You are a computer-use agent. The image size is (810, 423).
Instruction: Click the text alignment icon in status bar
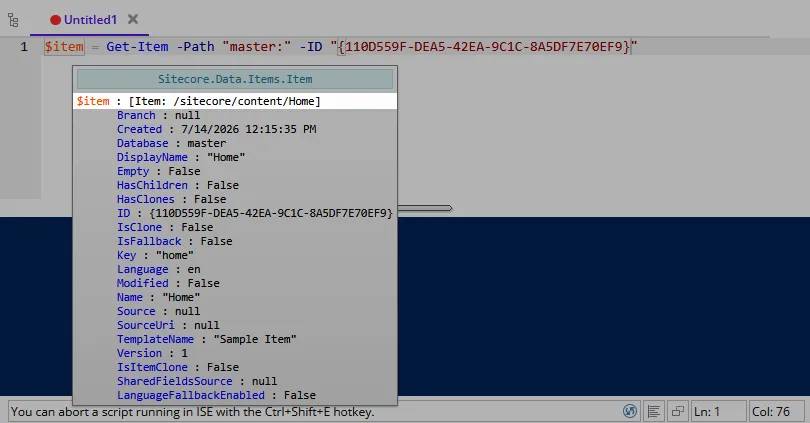click(x=653, y=412)
